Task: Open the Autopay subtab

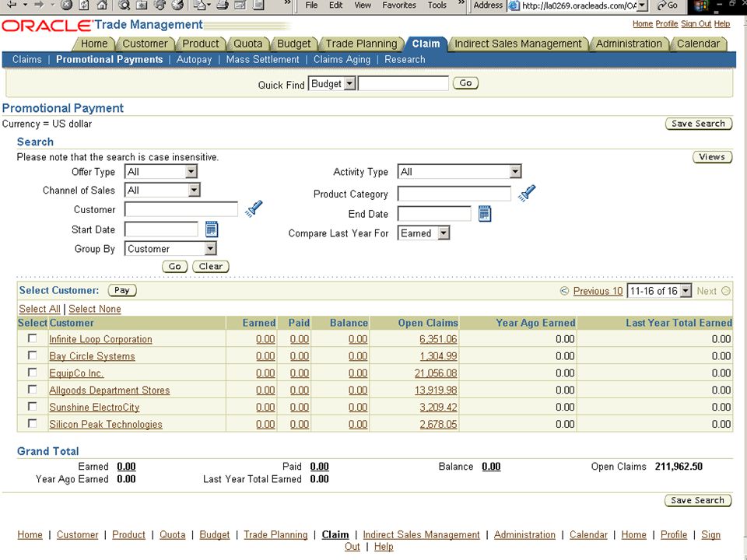Action: point(194,60)
